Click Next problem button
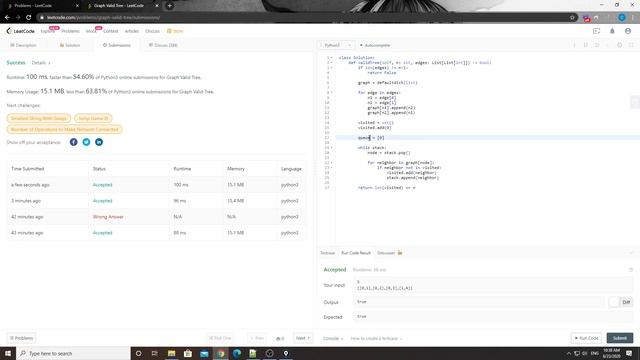Viewport: 640px width, 360px height. coord(303,338)
